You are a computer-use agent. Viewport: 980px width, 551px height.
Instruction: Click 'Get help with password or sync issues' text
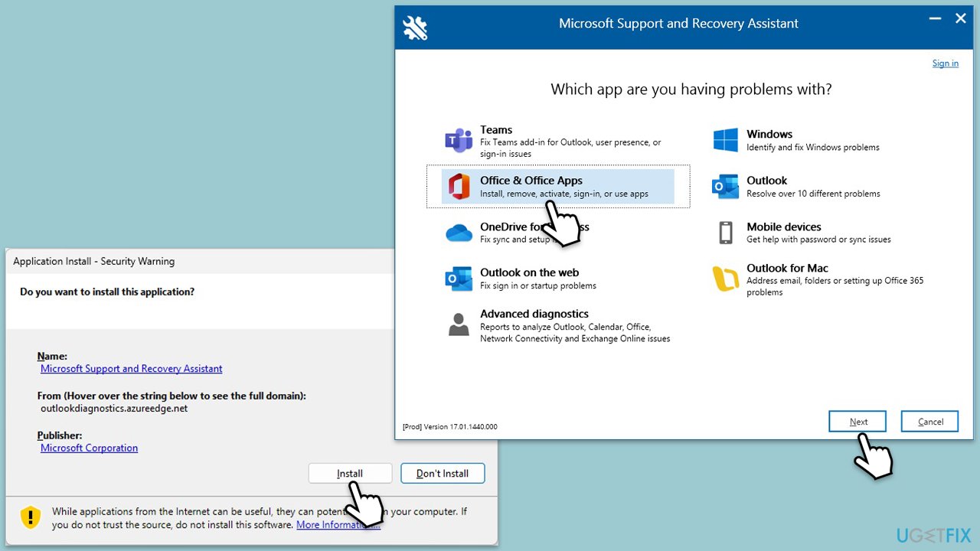[818, 240]
